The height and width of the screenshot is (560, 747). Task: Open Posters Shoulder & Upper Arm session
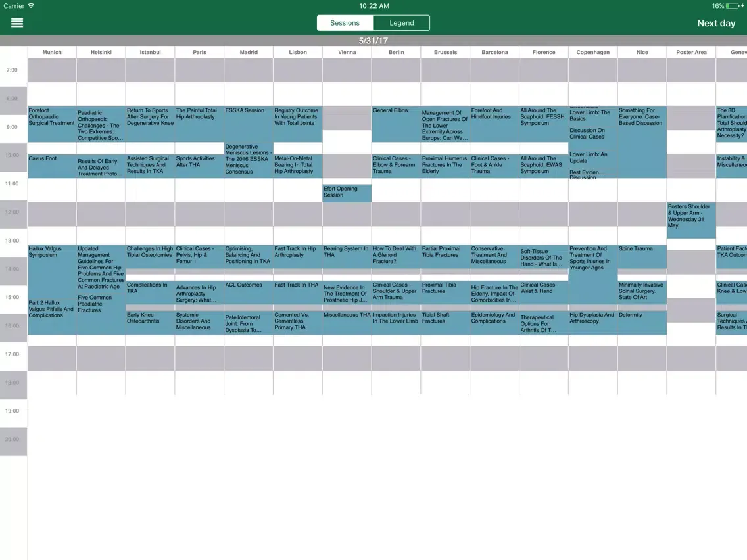coord(691,220)
